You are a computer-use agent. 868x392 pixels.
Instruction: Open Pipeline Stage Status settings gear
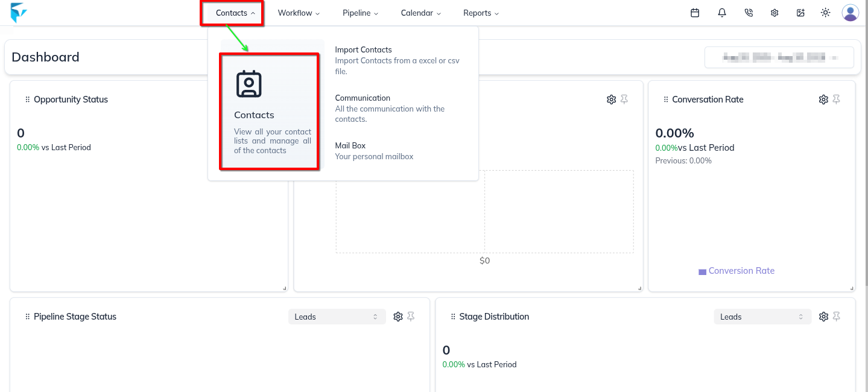click(x=398, y=317)
